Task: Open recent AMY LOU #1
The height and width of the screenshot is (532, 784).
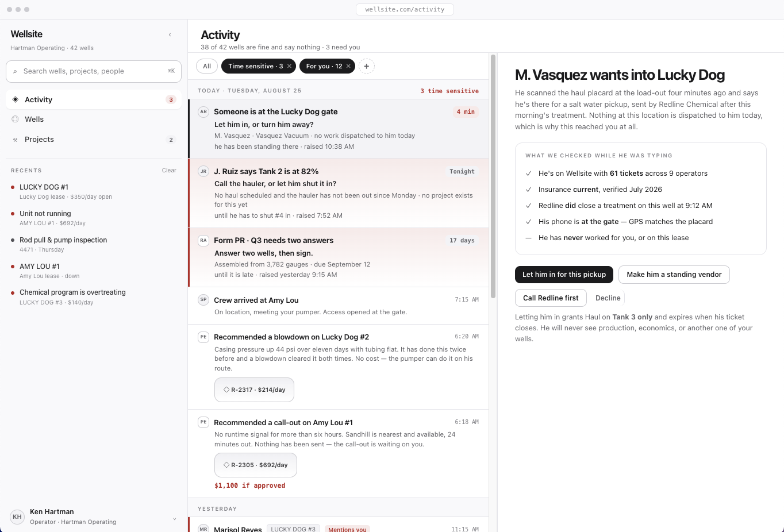Action: (94, 271)
